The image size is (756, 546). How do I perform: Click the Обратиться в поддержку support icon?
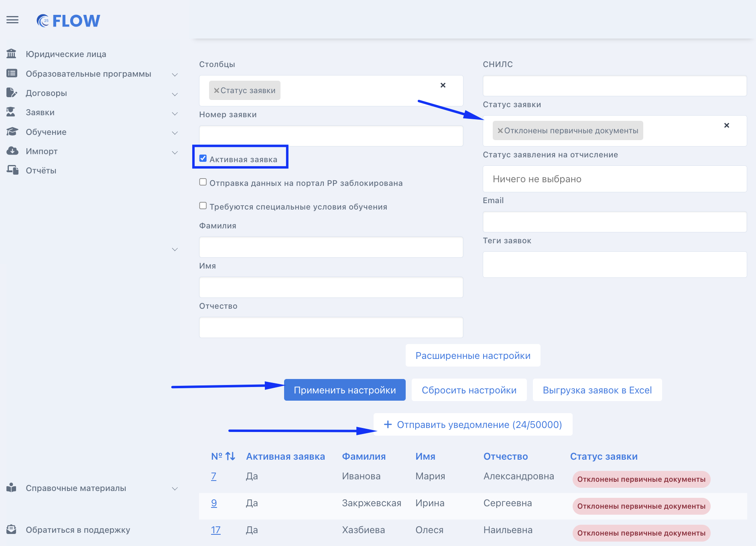pyautogui.click(x=12, y=530)
